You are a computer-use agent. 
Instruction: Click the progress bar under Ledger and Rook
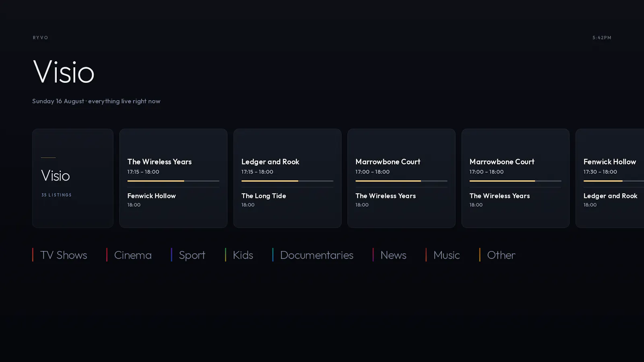point(287,181)
